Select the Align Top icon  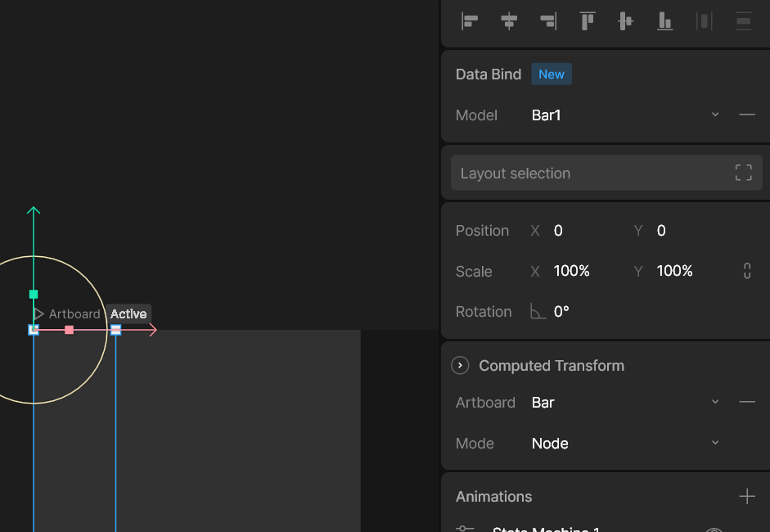pyautogui.click(x=587, y=20)
